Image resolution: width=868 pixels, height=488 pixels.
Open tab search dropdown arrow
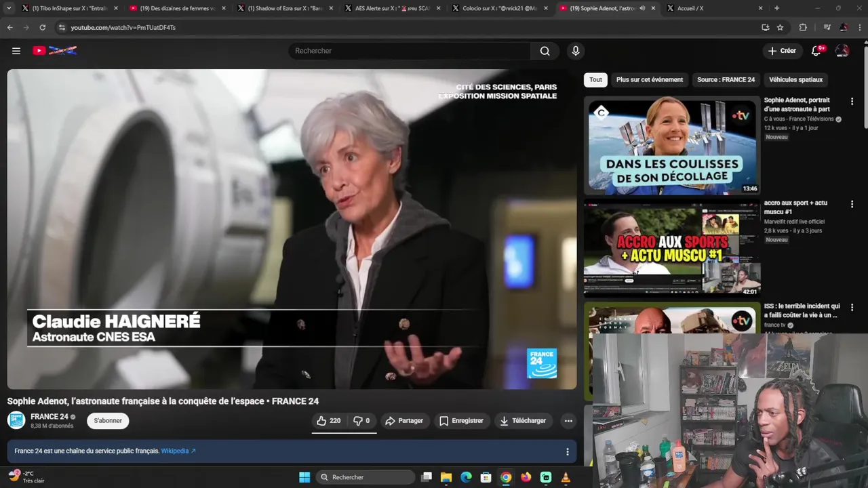tap(9, 8)
